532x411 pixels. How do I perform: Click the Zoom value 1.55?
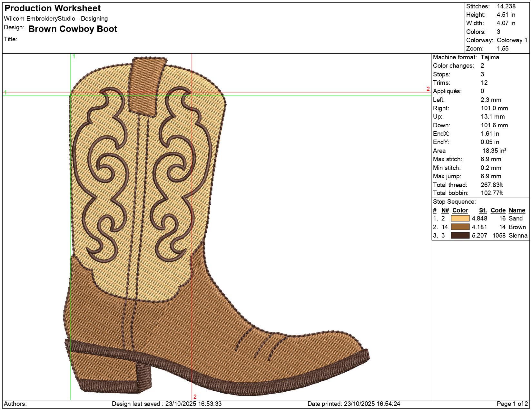503,48
